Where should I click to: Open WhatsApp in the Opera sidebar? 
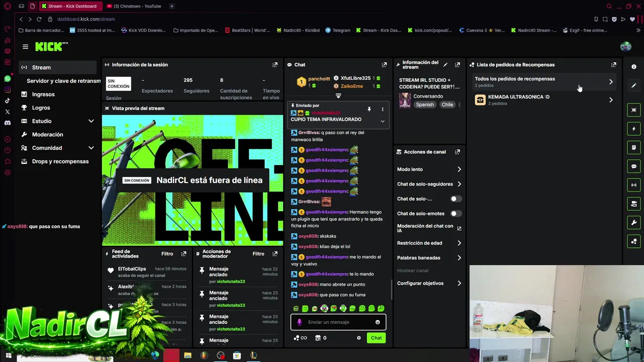7,79
